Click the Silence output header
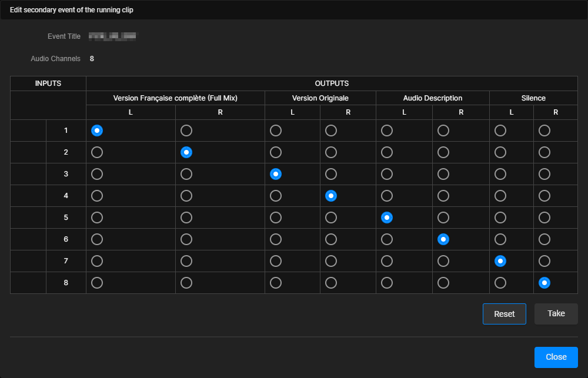 [x=533, y=98]
